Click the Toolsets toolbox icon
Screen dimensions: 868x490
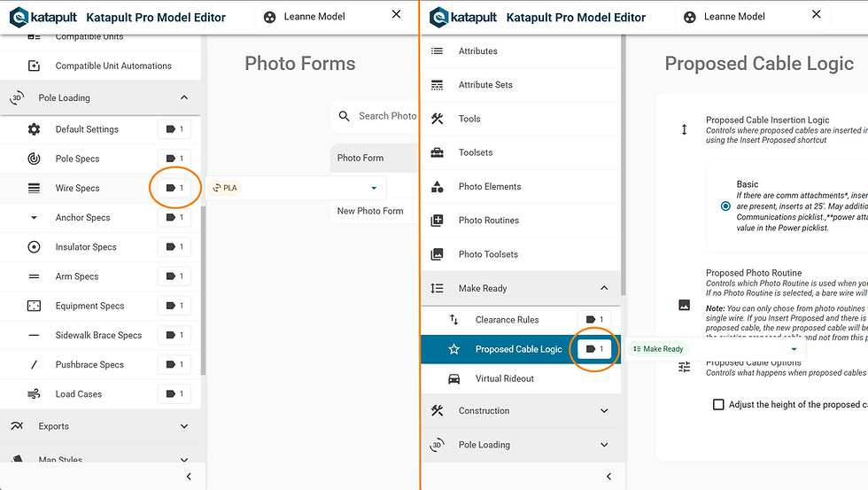tap(437, 152)
